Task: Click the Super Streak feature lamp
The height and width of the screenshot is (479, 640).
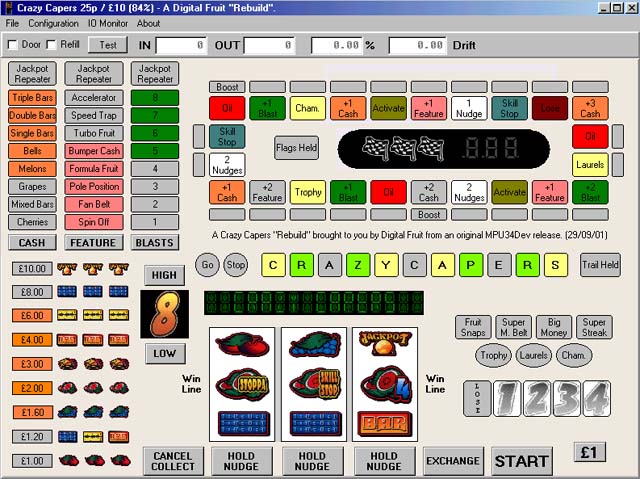Action: pos(594,327)
